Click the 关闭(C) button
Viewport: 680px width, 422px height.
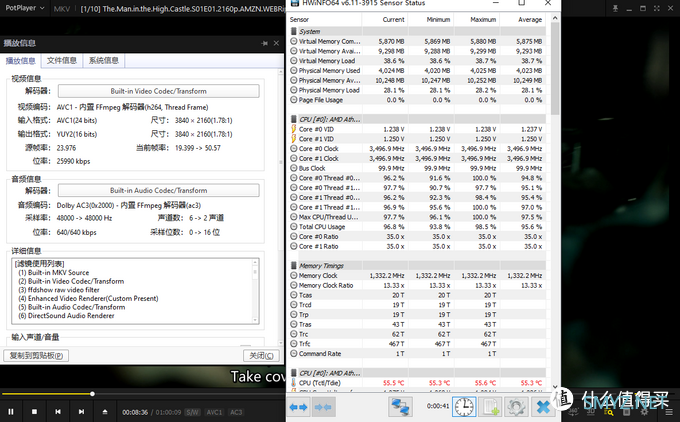coord(262,356)
